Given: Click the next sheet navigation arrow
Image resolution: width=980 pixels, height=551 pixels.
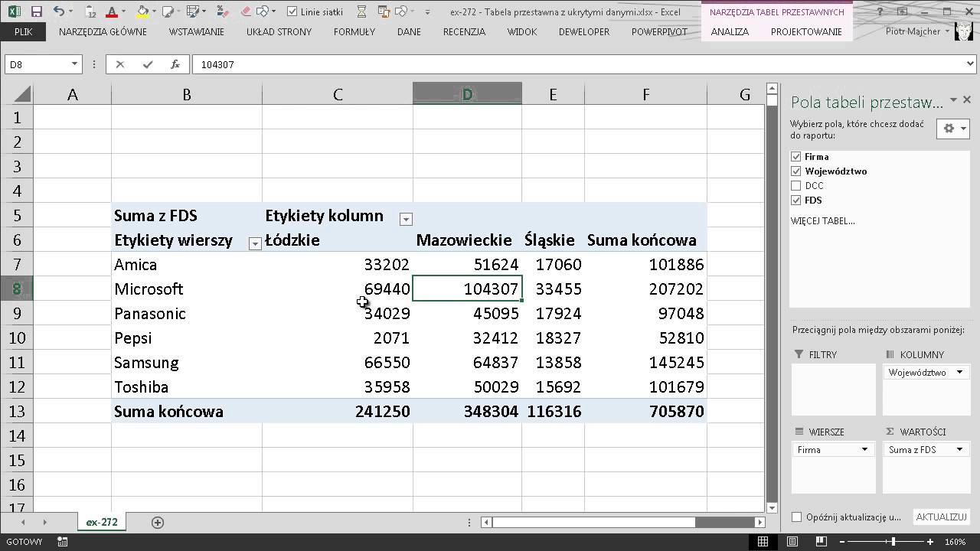Looking at the screenshot, I should click(x=44, y=522).
